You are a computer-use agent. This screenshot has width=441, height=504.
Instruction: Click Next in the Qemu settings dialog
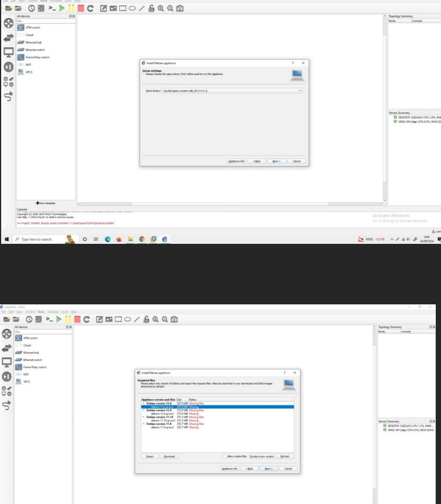(277, 161)
